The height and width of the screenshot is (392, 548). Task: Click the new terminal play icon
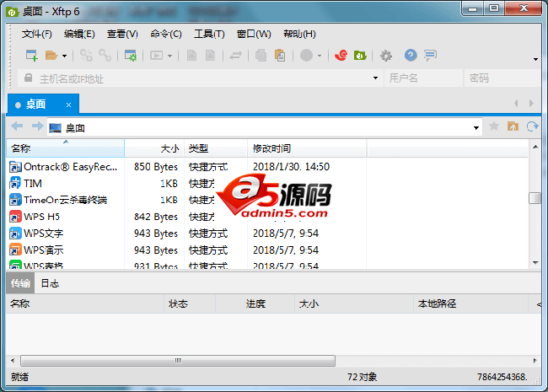point(156,56)
